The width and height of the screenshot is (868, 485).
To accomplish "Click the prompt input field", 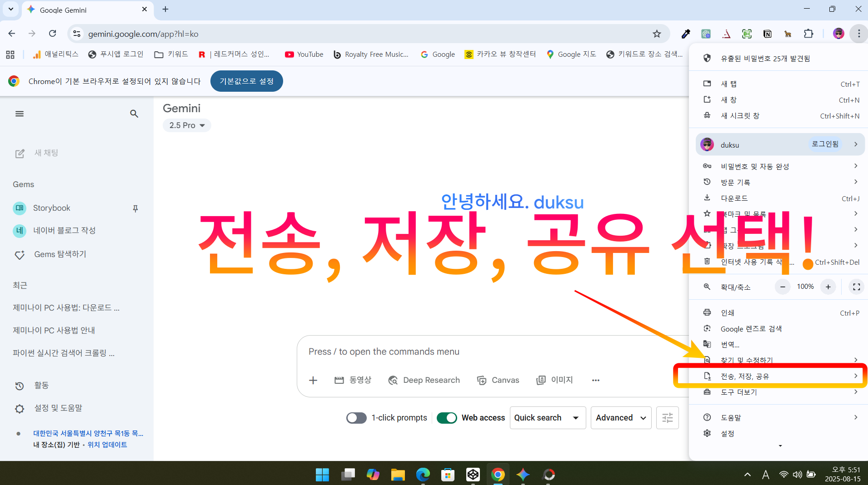I will pyautogui.click(x=493, y=352).
